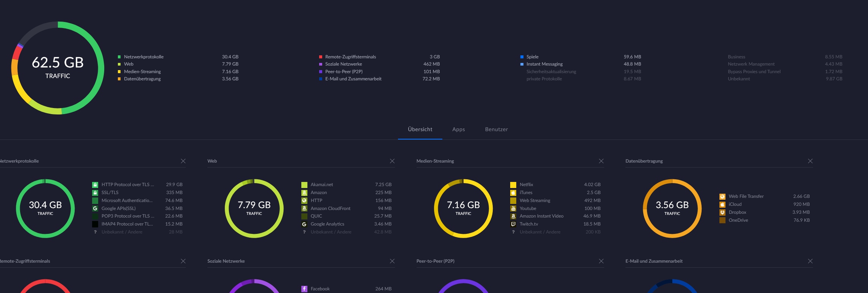Open the Benutzer tab
Screen dimensions: 868x293
496,129
